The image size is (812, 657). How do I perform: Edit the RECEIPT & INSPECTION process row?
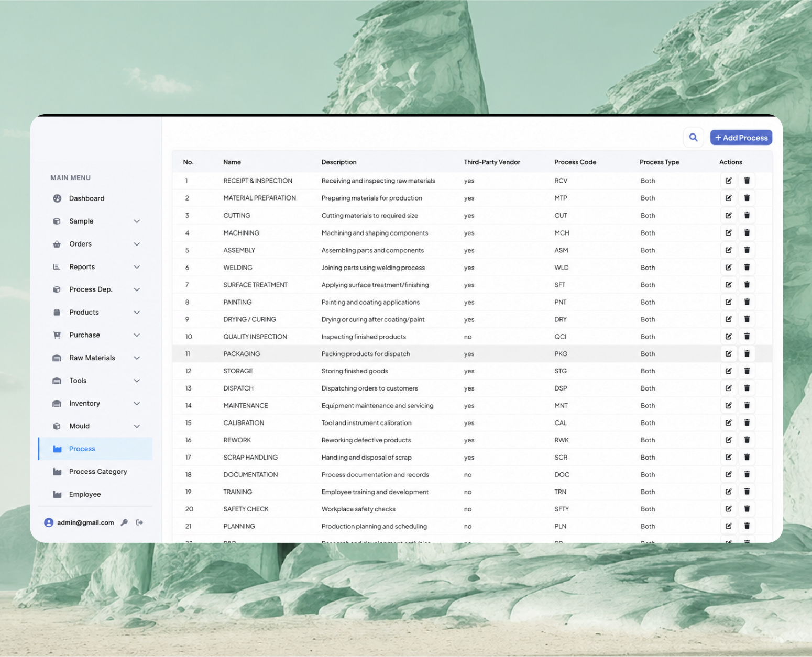coord(728,181)
